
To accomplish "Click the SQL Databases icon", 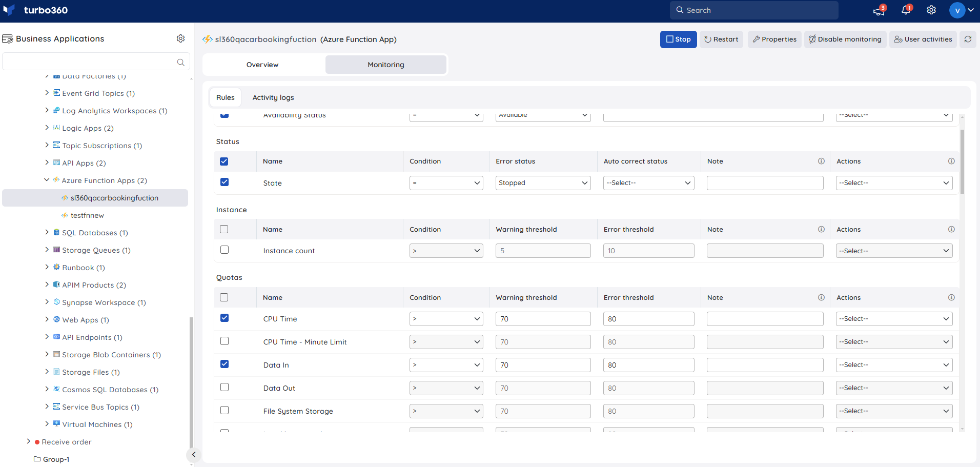I will [57, 232].
